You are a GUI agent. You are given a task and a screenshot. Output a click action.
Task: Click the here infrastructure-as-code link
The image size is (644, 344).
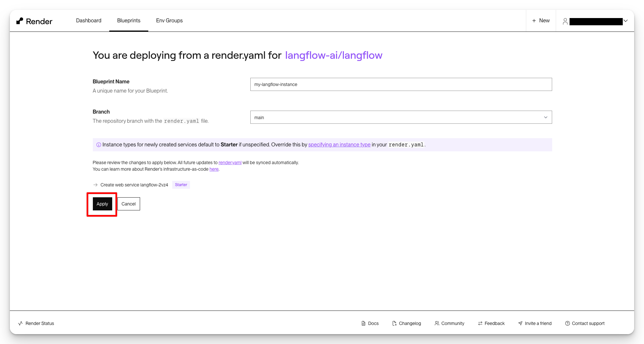[x=214, y=169]
